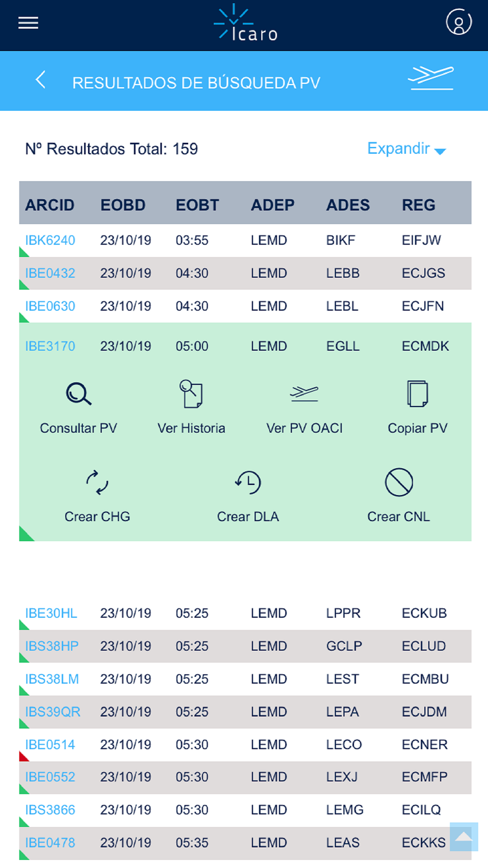
Task: Tap the airplane takeoff icon in header
Action: click(431, 77)
